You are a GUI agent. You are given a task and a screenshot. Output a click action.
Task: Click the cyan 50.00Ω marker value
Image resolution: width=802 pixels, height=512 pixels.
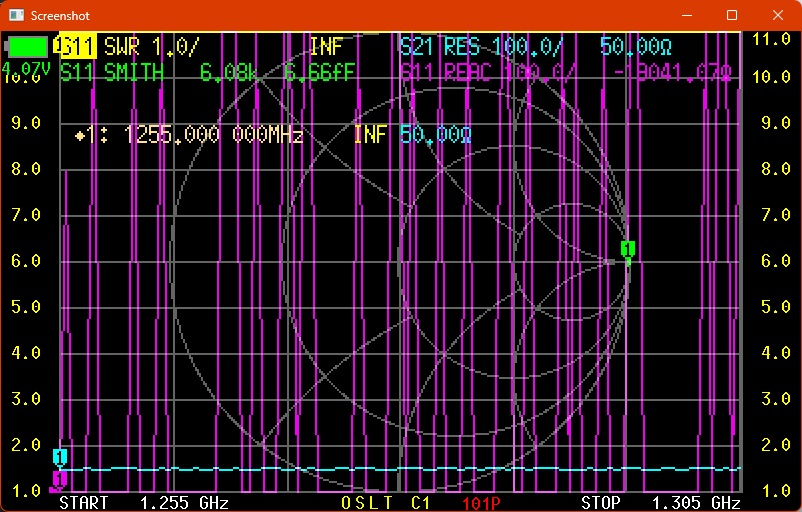pyautogui.click(x=435, y=135)
